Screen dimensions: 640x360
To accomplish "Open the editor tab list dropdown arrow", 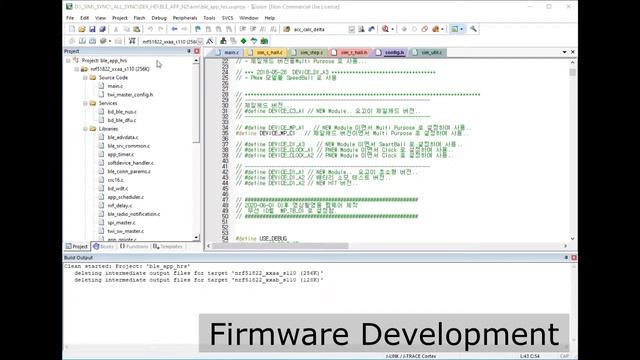I will click(564, 52).
